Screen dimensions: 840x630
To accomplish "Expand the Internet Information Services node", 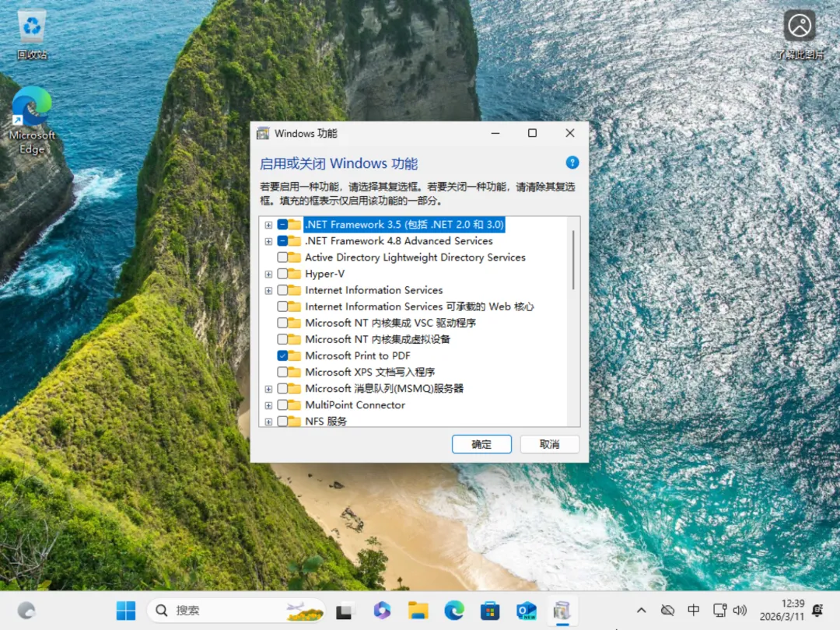I will coord(268,291).
